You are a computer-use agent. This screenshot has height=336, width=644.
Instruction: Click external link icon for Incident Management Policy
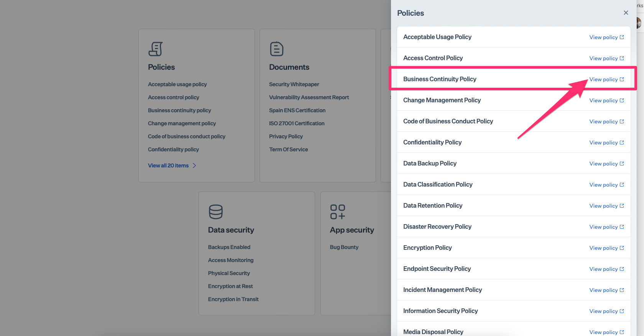coord(622,290)
